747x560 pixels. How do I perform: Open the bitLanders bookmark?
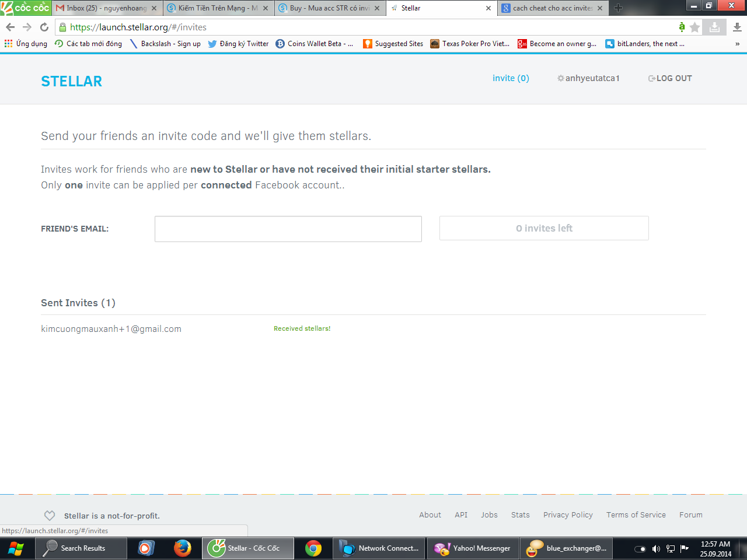[645, 44]
